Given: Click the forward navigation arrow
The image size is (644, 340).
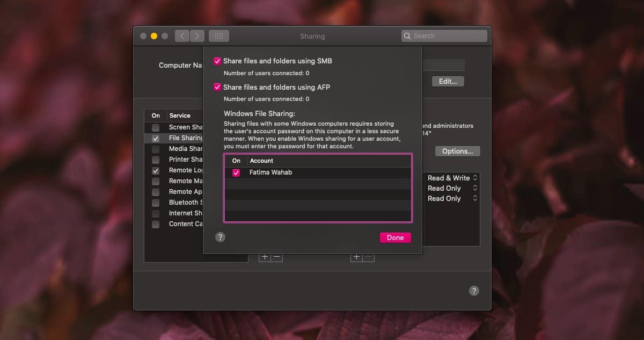Looking at the screenshot, I should pyautogui.click(x=197, y=35).
